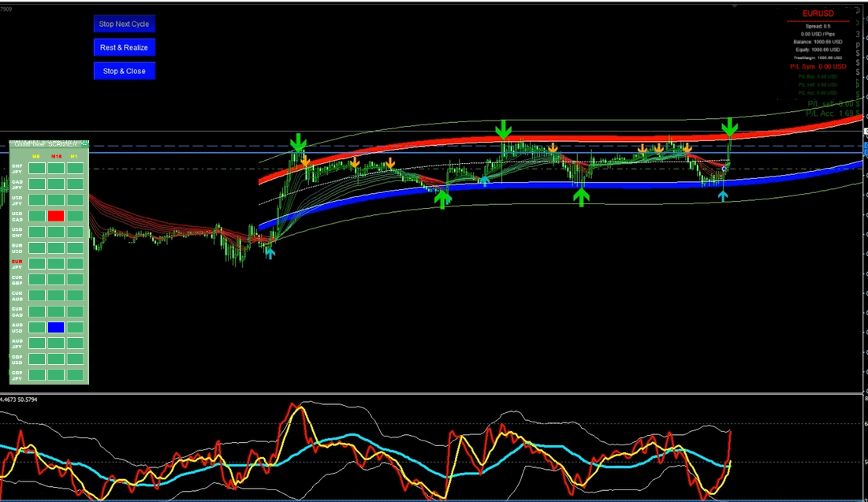The image size is (868, 502).
Task: Open USD CAD H1 scanner cell
Action: [x=75, y=216]
